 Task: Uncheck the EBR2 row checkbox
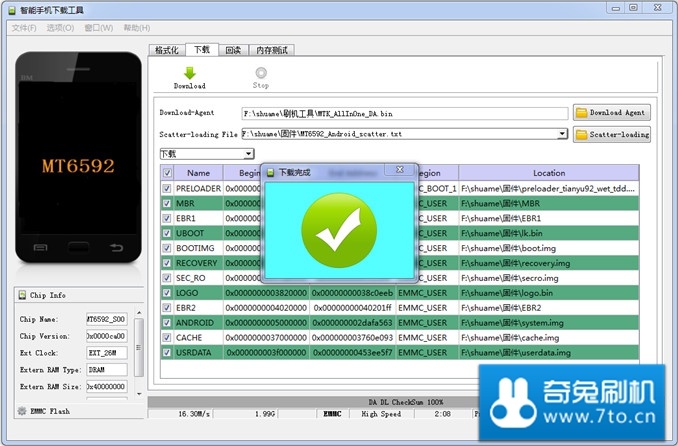pos(167,308)
